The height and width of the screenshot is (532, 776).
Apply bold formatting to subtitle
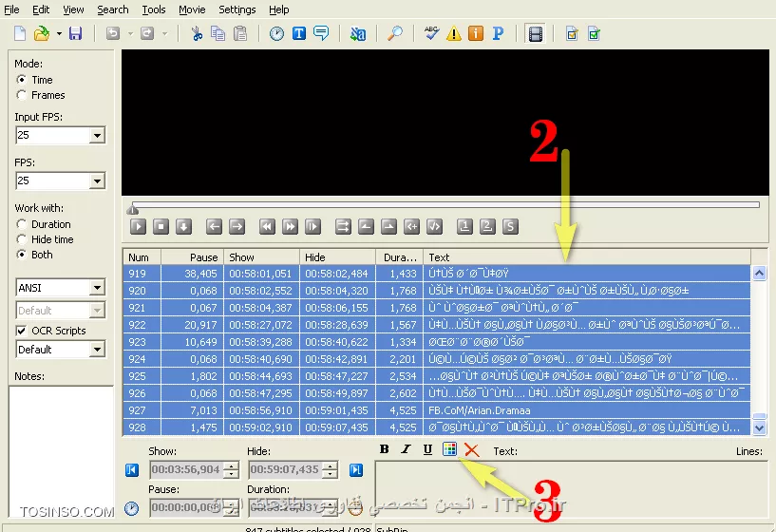[x=384, y=449]
